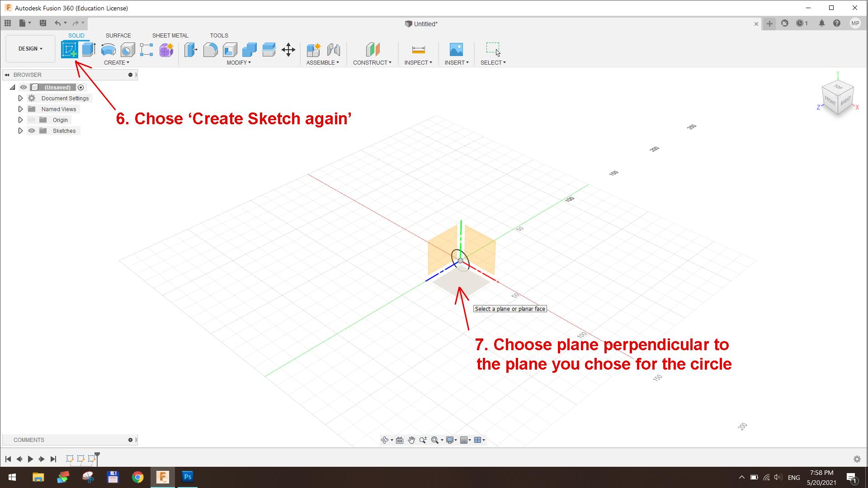This screenshot has height=488, width=868.
Task: Open Photoshop from the Windows taskbar
Action: [188, 477]
